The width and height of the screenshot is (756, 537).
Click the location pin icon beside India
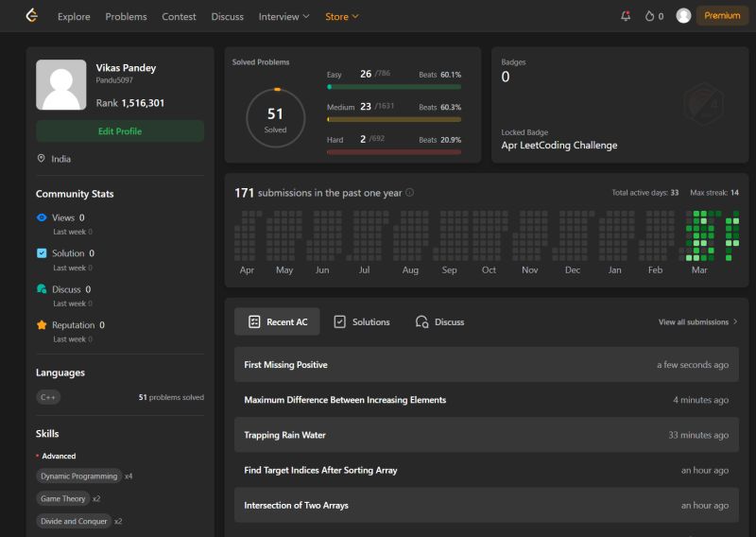click(x=41, y=159)
